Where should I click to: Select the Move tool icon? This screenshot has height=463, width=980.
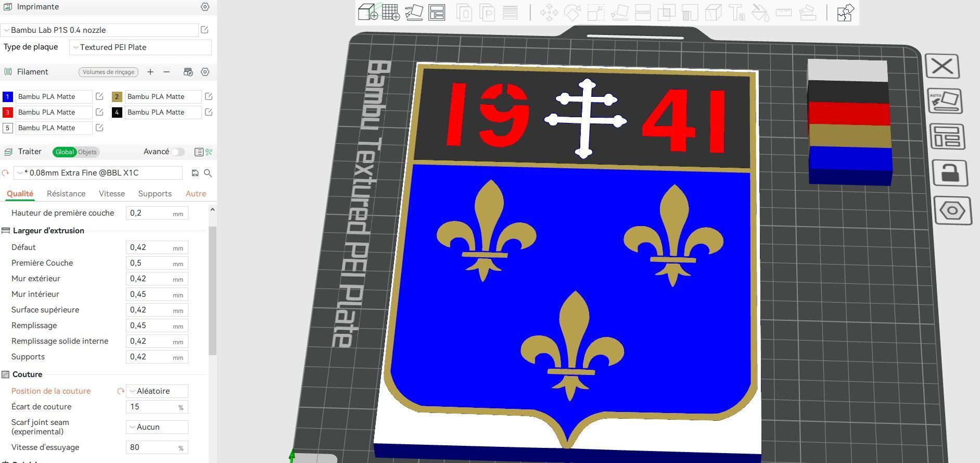549,12
